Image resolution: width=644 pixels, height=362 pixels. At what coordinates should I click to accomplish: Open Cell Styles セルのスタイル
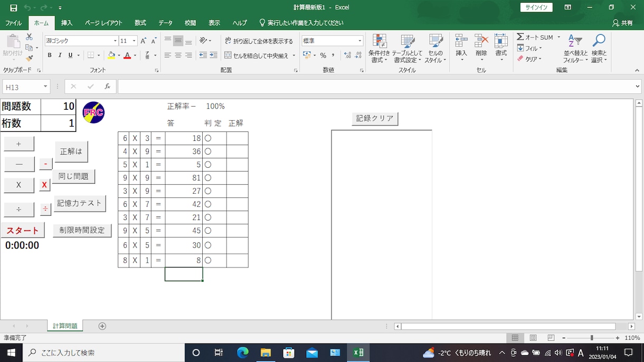pyautogui.click(x=435, y=49)
